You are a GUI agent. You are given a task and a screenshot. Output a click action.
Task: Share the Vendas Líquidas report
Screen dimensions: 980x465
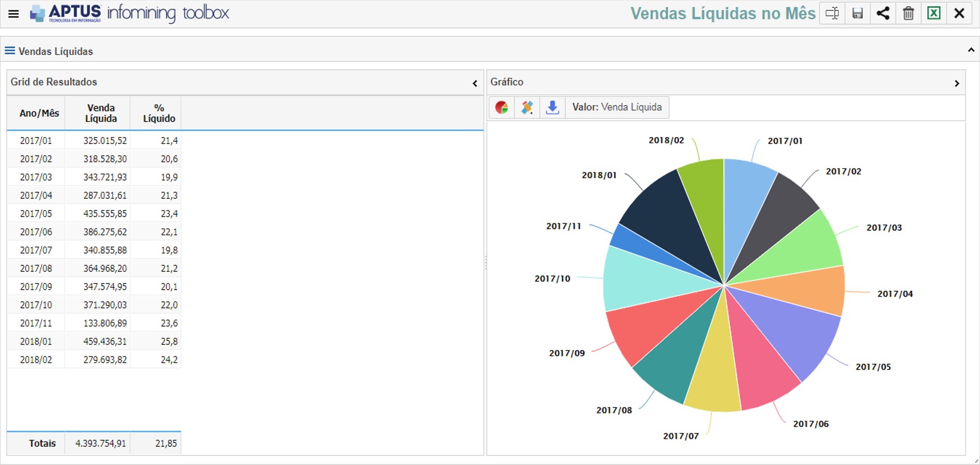[x=883, y=13]
